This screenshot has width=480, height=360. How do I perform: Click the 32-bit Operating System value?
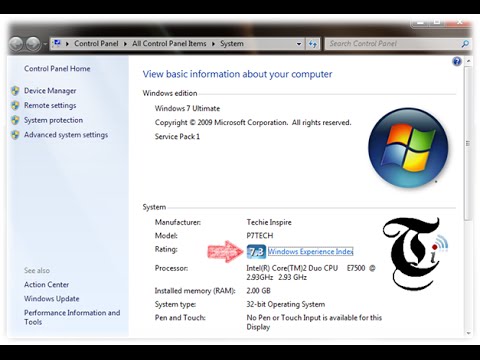tap(286, 304)
